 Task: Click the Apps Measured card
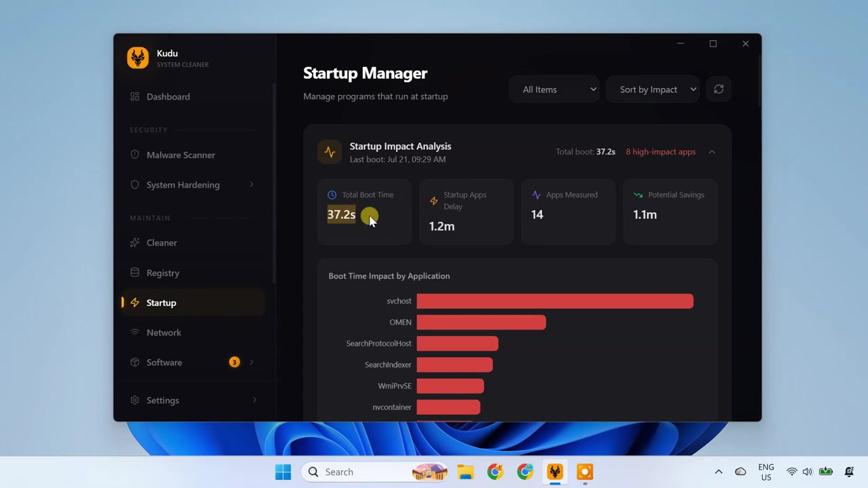(568, 211)
